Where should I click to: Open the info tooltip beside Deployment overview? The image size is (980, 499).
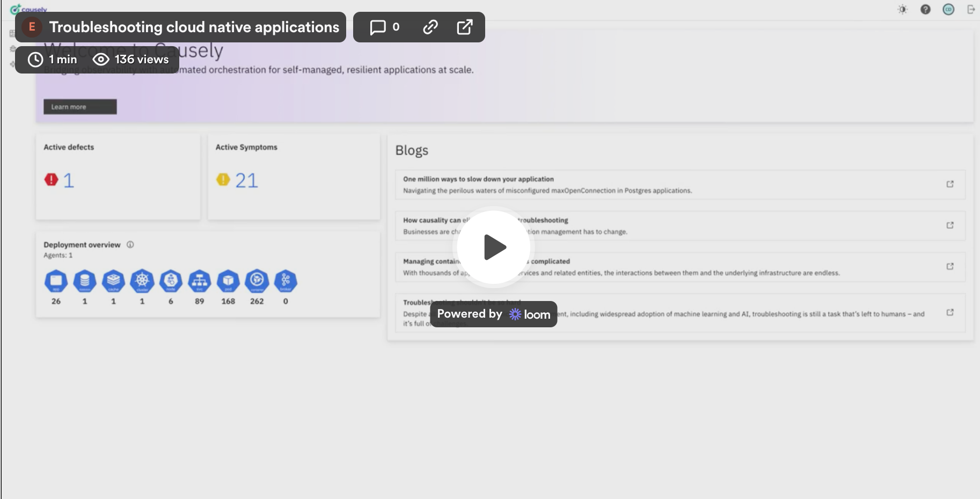pos(130,245)
